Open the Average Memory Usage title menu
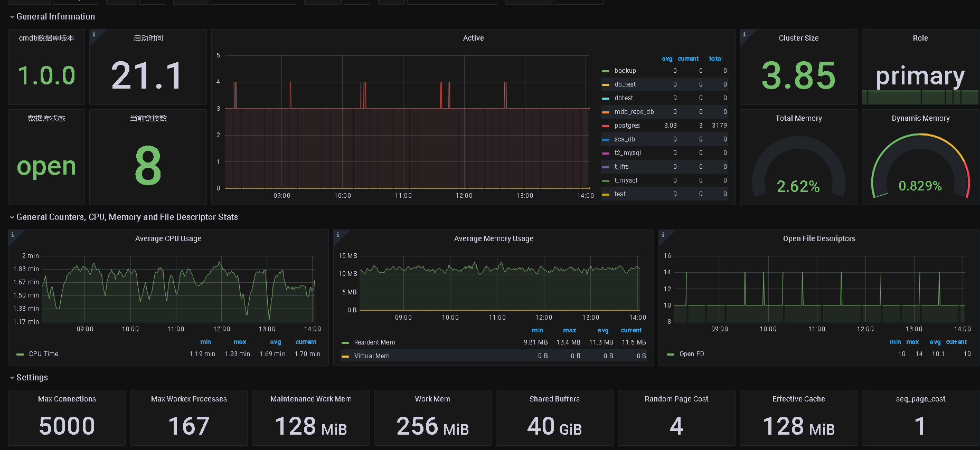Viewport: 980px width, 450px height. pyautogui.click(x=494, y=238)
